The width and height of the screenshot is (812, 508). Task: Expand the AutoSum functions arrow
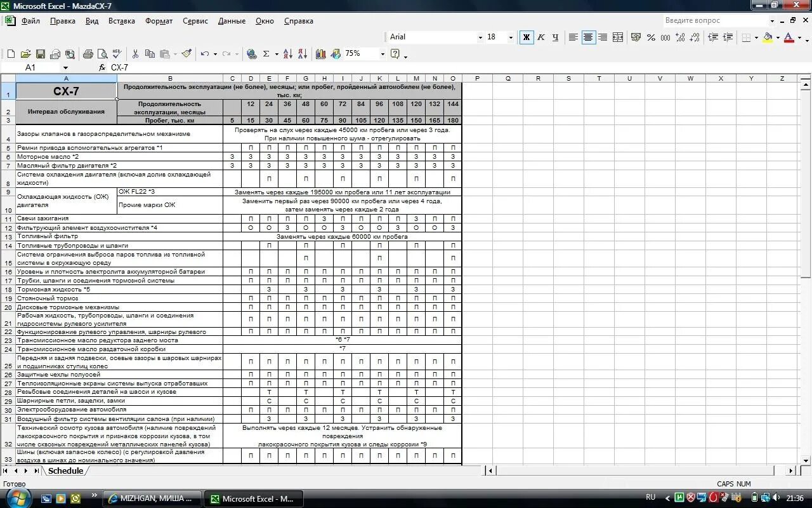(277, 54)
